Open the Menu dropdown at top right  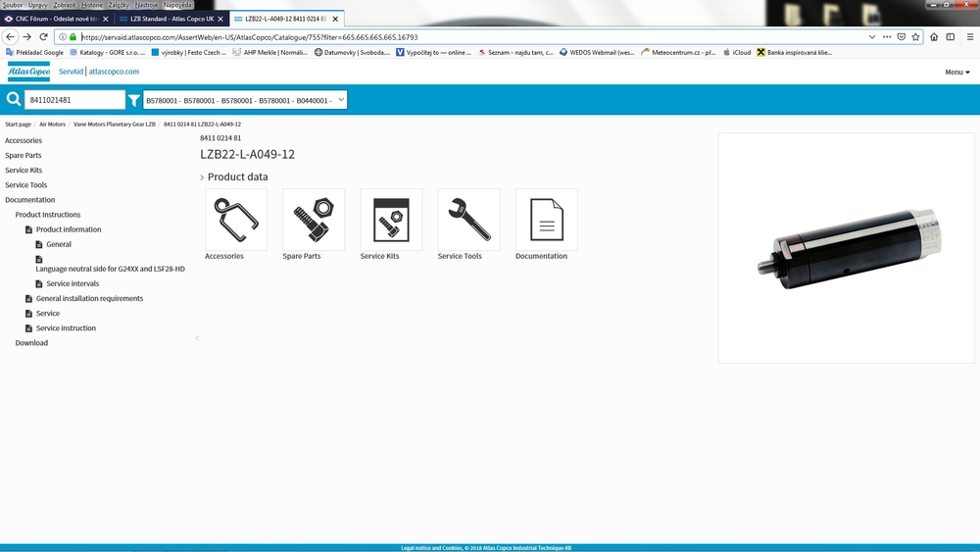pos(956,72)
